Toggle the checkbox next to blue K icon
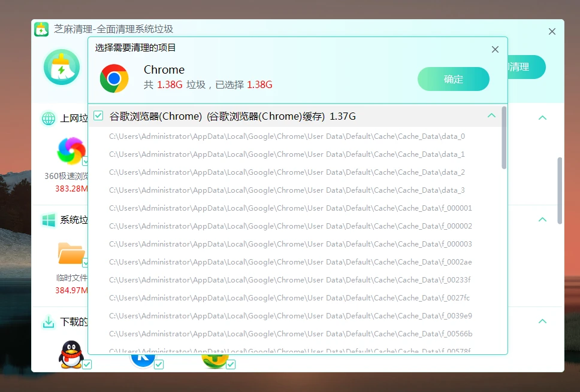Viewport: 580px width, 392px height. tap(159, 364)
